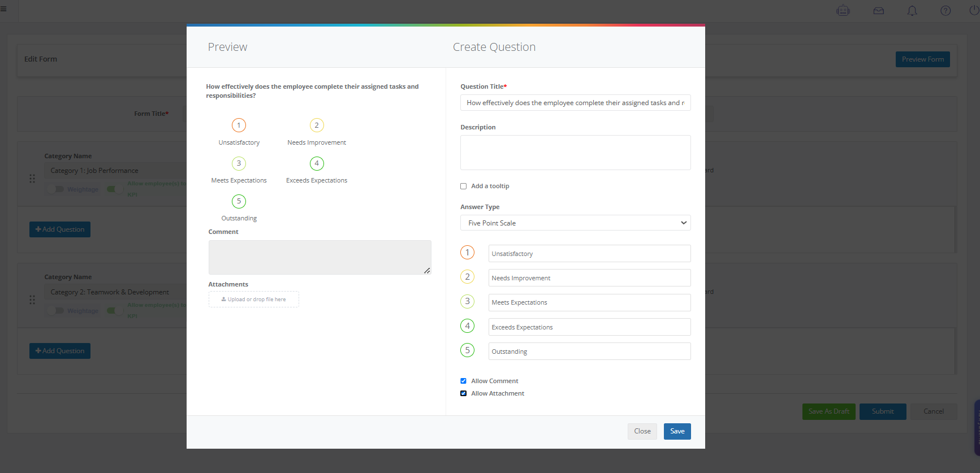Open the hamburger menu icon
Screen dimensions: 980x473
3,9
